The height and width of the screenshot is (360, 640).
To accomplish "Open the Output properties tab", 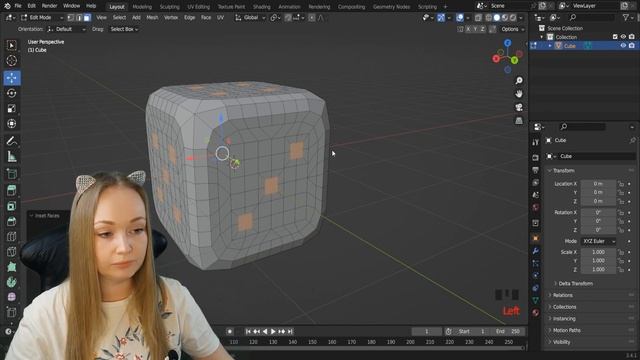I will click(536, 170).
